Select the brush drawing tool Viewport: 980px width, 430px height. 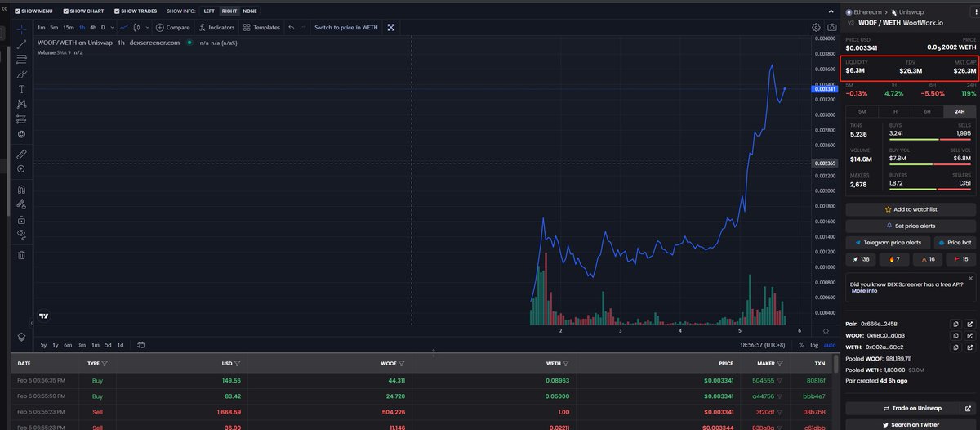pos(22,74)
